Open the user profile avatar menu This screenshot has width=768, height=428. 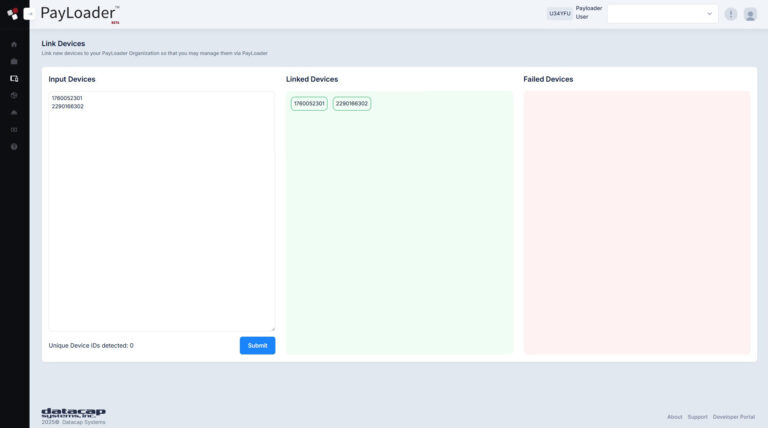coord(750,14)
